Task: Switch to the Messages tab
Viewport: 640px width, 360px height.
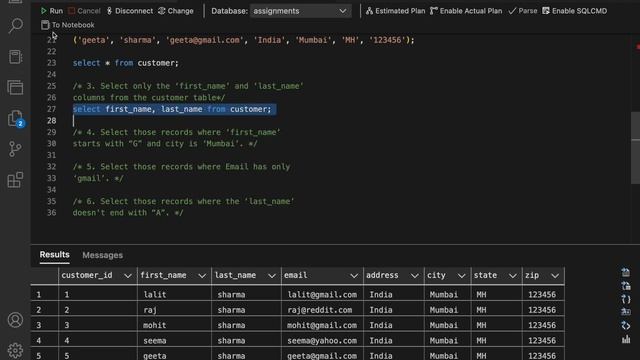Action: click(102, 255)
